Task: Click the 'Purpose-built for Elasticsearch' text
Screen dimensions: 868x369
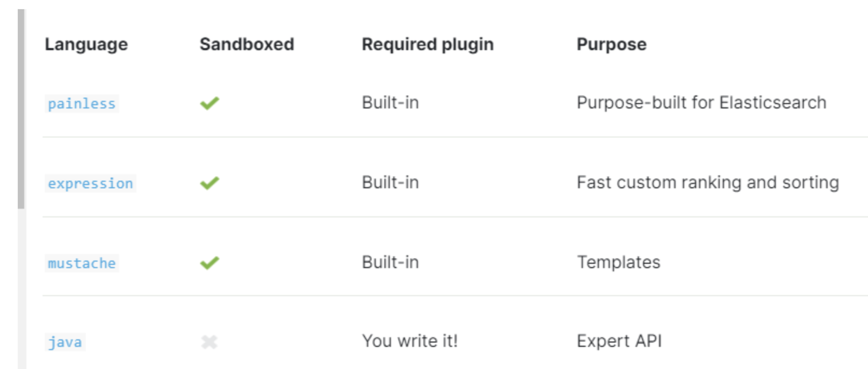Action: [x=701, y=103]
